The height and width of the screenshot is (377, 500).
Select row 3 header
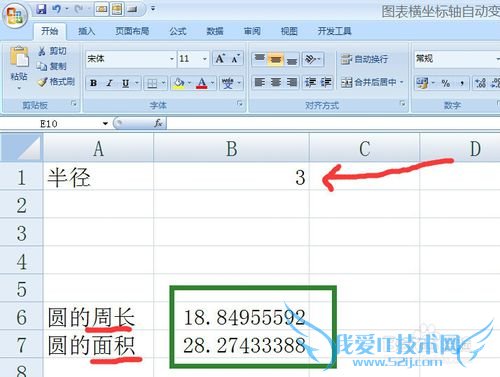click(x=21, y=233)
